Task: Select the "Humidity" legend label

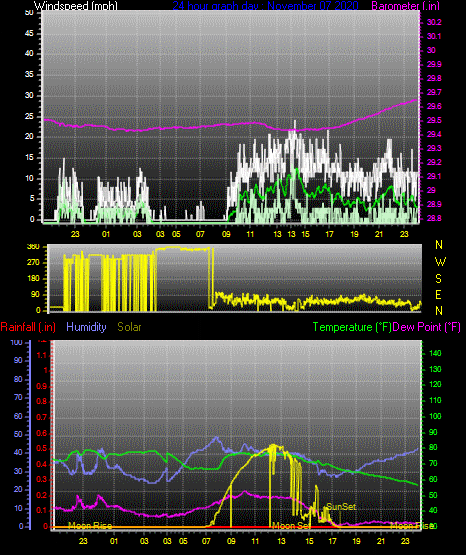Action: (x=86, y=327)
